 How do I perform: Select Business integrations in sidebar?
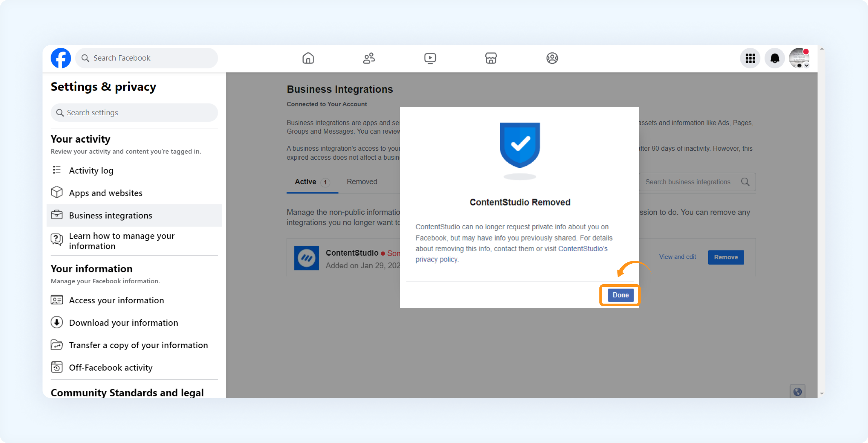[x=134, y=215]
